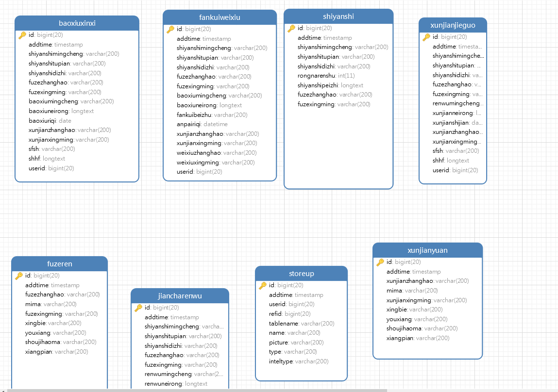This screenshot has height=392, width=558.
Task: Select renwumingcheng field in xunjianjieguo
Action: coord(457,103)
